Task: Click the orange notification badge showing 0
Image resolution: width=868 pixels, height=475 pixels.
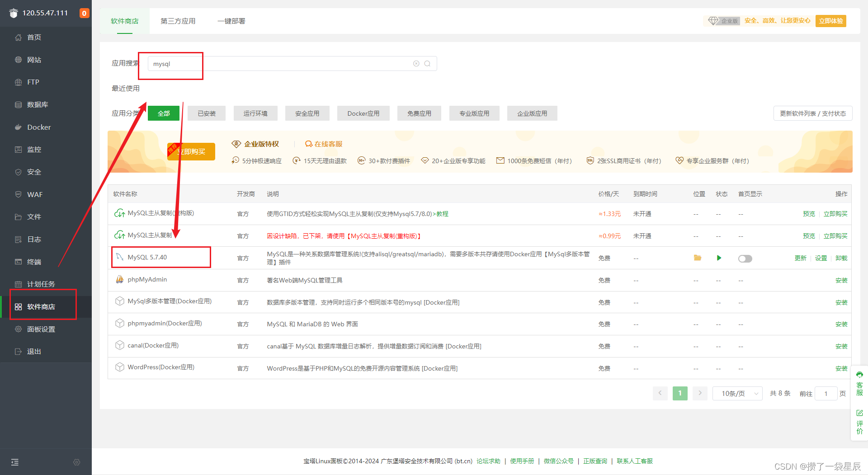Action: click(84, 13)
